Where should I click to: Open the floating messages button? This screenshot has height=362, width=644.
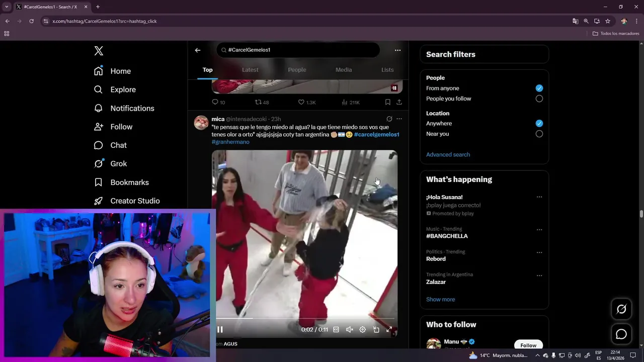621,334
